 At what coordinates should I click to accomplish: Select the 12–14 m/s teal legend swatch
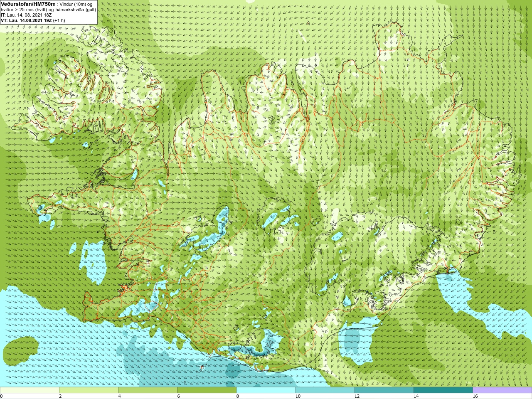pyautogui.click(x=384, y=390)
